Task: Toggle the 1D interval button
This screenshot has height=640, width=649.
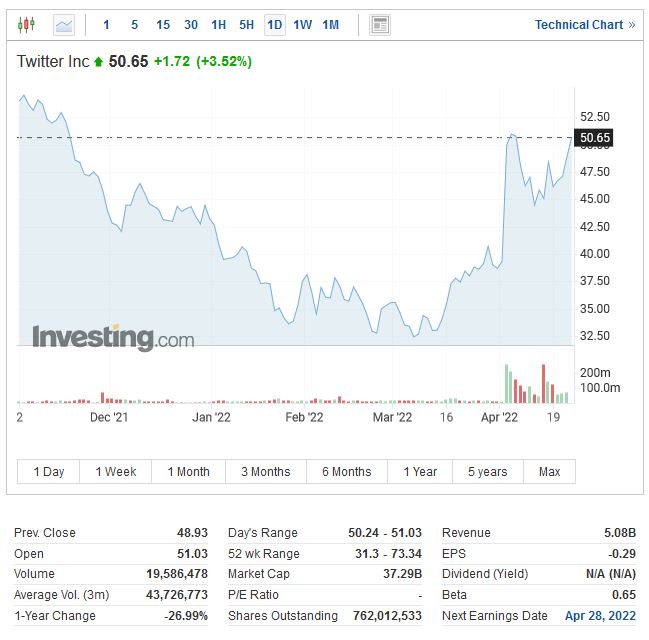Action: pyautogui.click(x=274, y=24)
